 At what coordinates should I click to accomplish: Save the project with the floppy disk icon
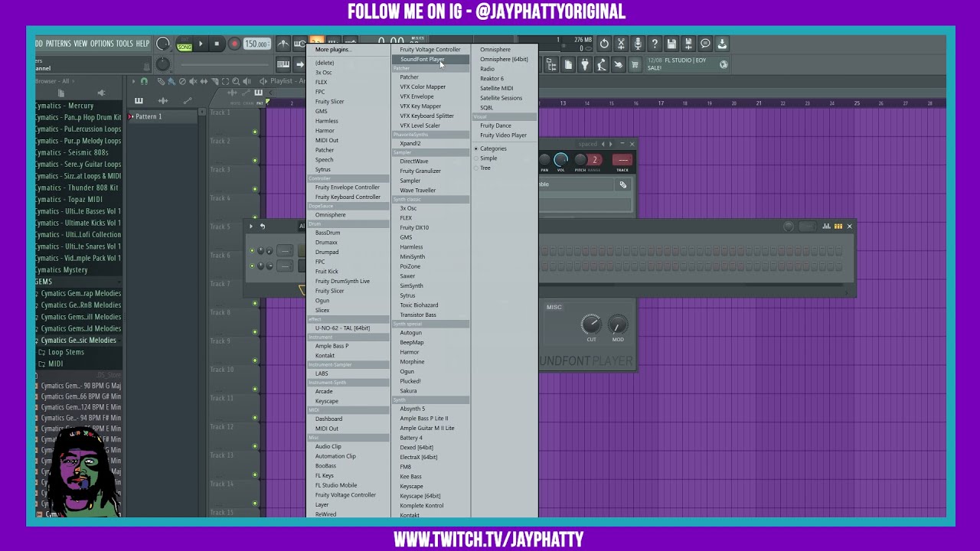[x=671, y=44]
